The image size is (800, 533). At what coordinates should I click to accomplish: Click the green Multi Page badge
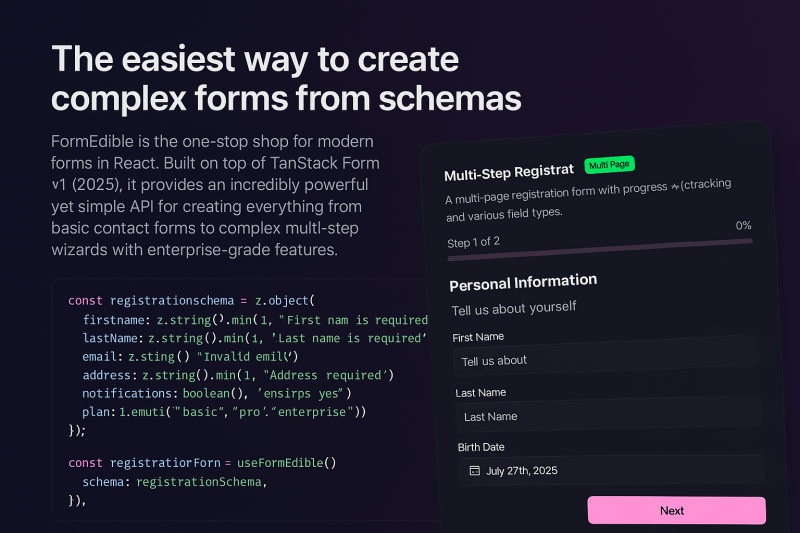(x=610, y=164)
